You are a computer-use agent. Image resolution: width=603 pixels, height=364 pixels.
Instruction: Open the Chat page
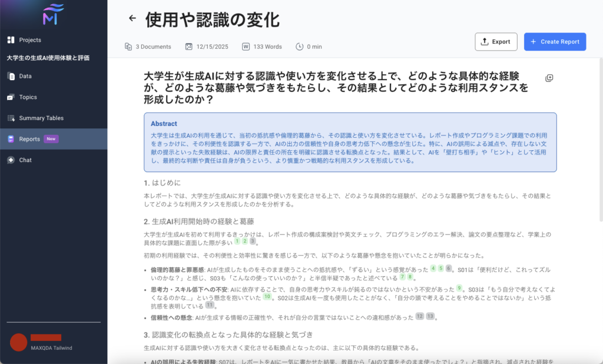pyautogui.click(x=25, y=160)
